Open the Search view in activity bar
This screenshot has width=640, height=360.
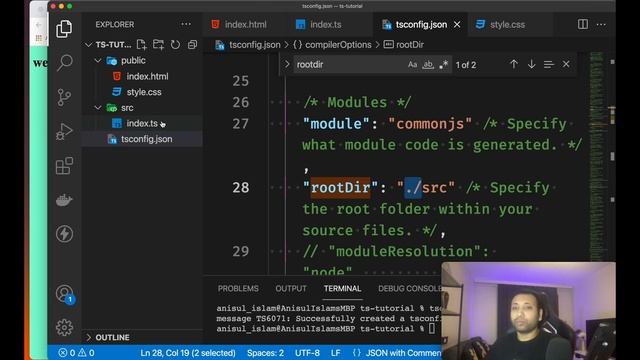click(x=64, y=63)
